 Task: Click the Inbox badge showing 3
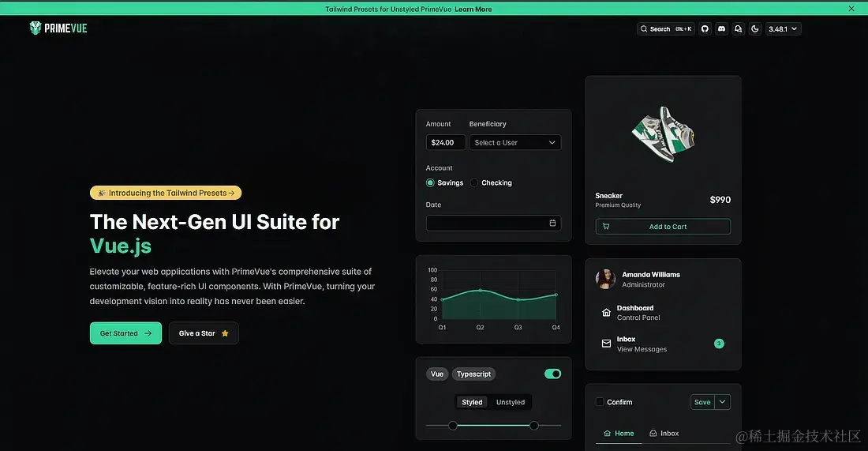(719, 344)
